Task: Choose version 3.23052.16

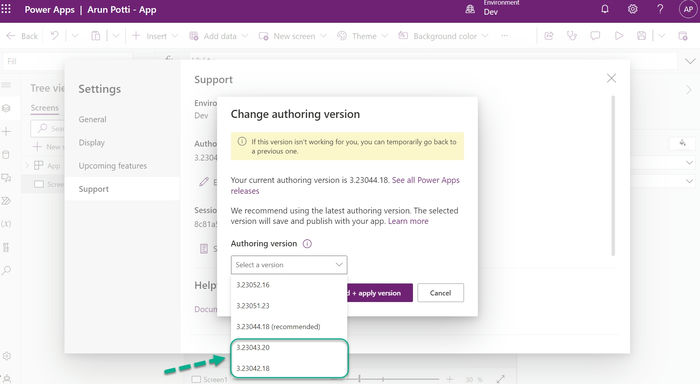Action: tap(289, 285)
